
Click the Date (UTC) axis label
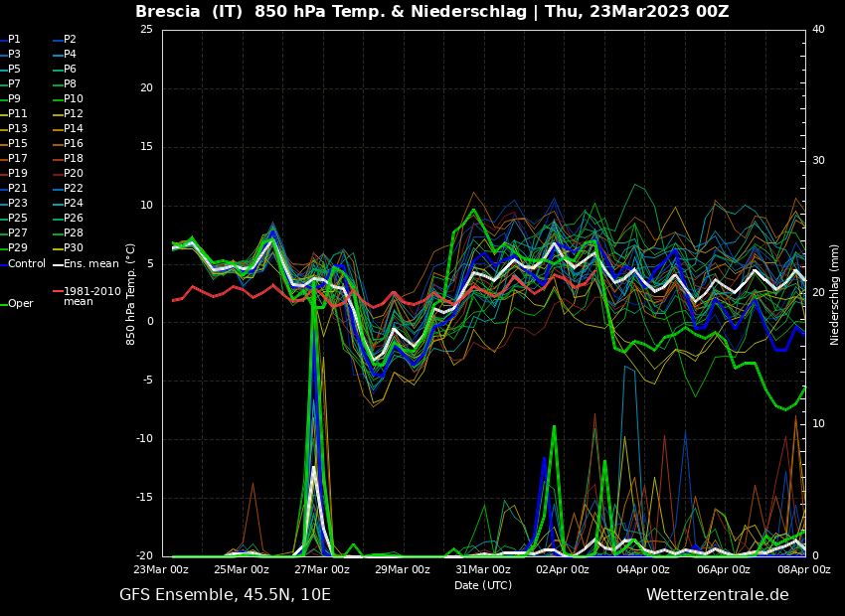483,586
